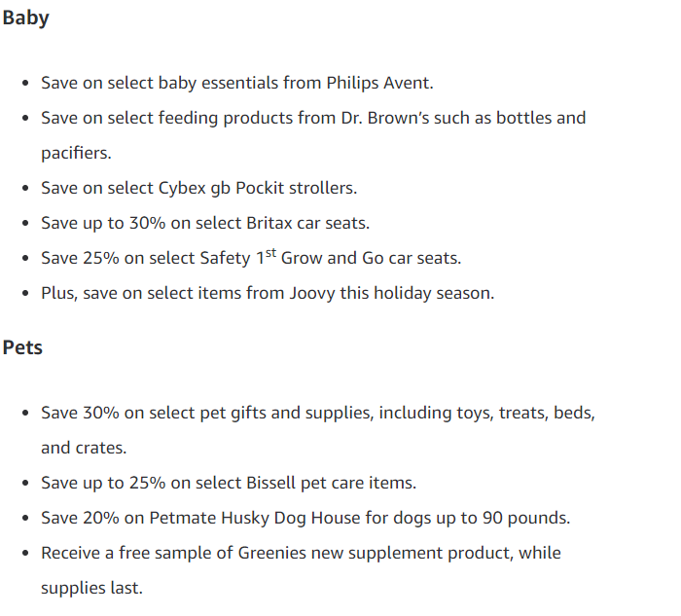
Task: Click the word pacifiers
Action: point(76,154)
